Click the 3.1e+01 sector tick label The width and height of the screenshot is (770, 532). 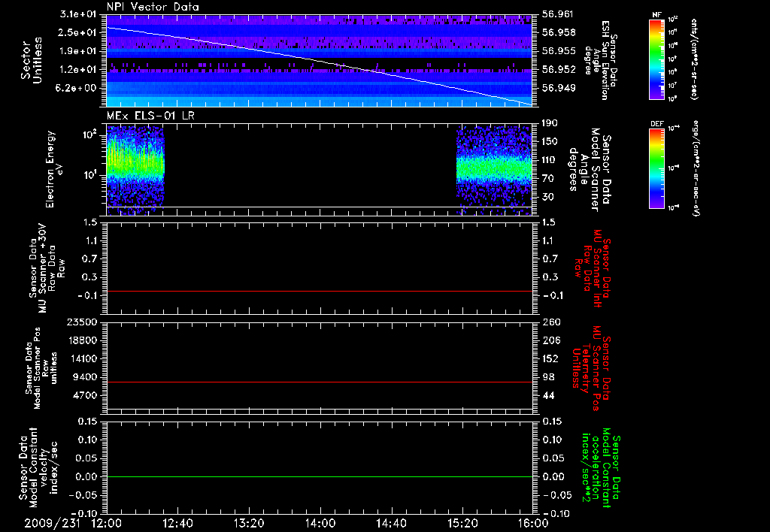click(78, 14)
